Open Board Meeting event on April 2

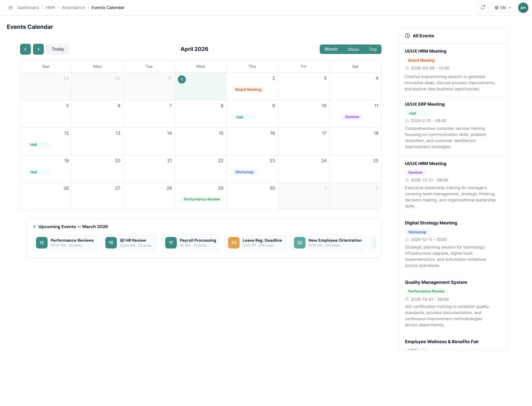click(x=248, y=90)
